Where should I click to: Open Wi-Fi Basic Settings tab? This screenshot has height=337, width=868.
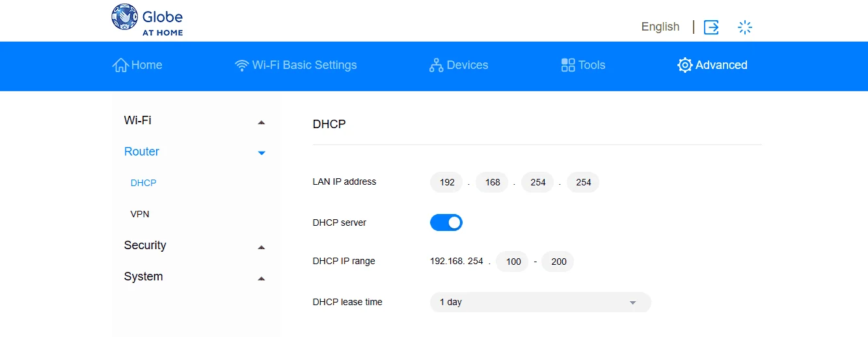[x=295, y=65]
